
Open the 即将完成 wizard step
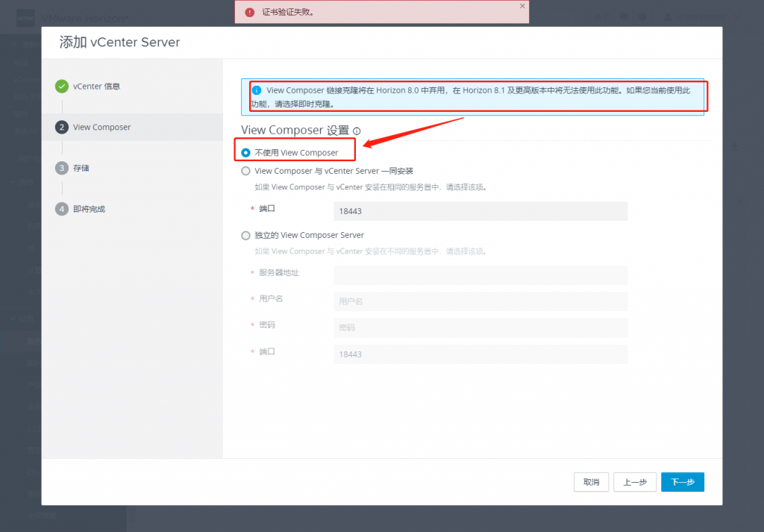(x=90, y=209)
